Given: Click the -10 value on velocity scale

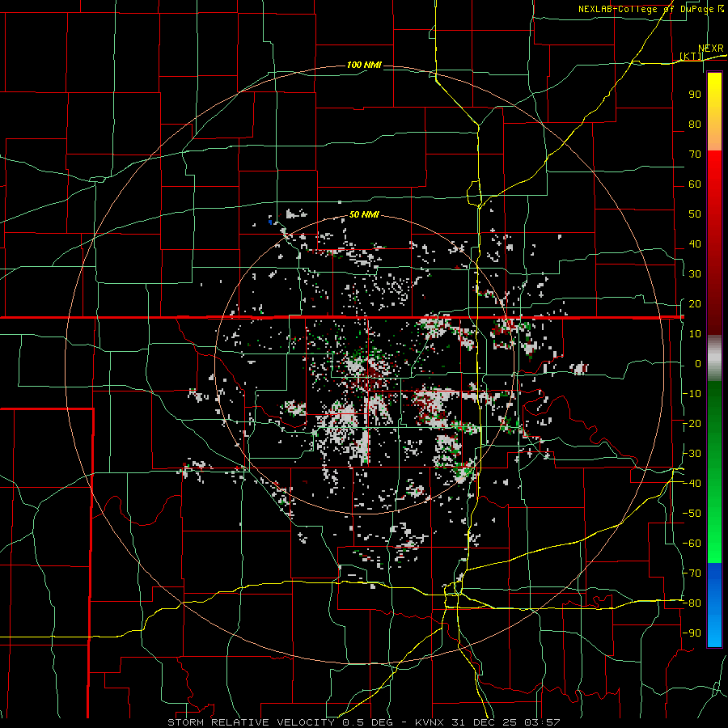Looking at the screenshot, I should [x=692, y=394].
